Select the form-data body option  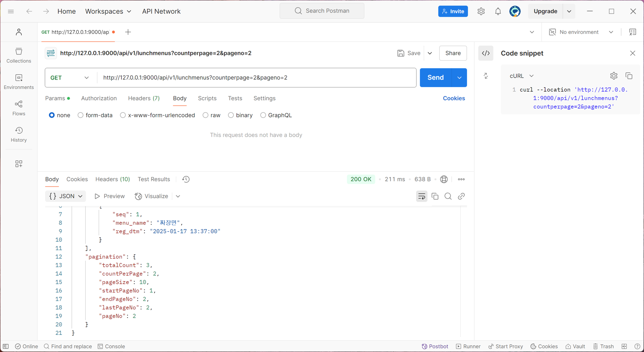95,115
